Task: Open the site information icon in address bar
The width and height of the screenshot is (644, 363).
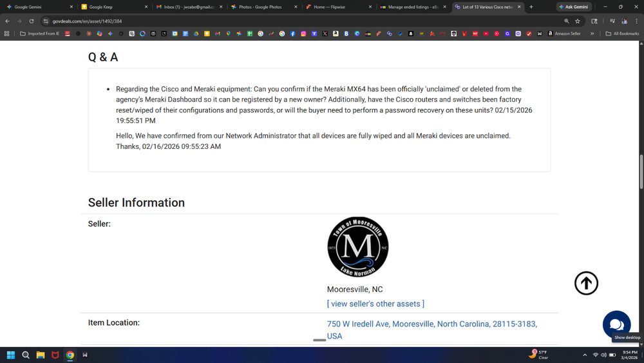Action: [x=46, y=21]
